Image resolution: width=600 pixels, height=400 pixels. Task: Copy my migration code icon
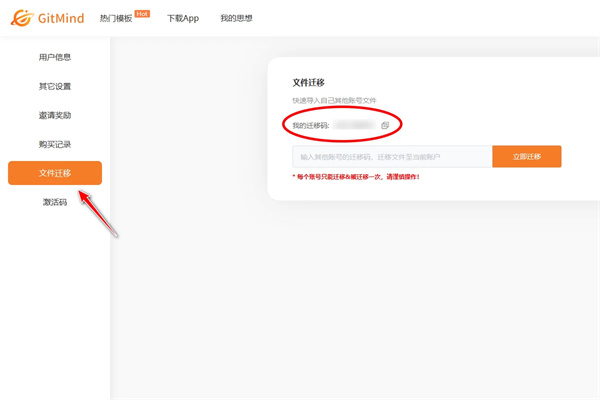385,125
